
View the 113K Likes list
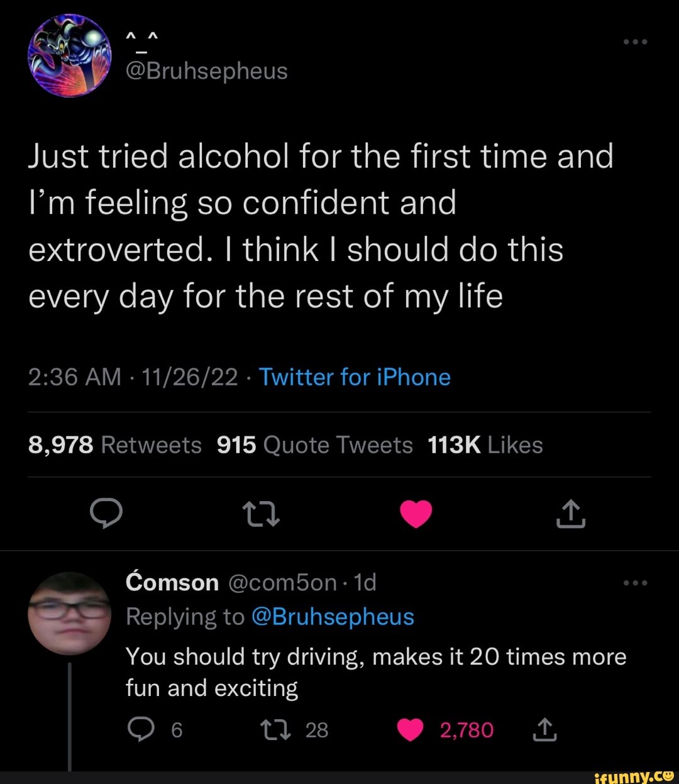485,445
